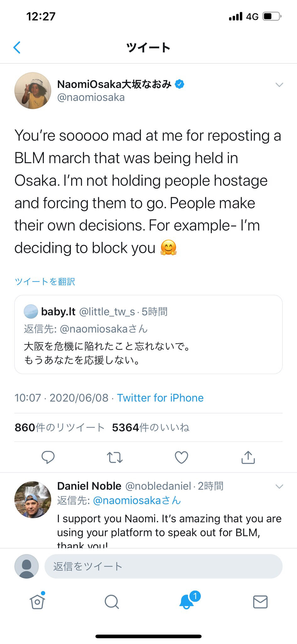Screen dimensions: 297x644
Task: Tap the share upload icon
Action: point(248,457)
